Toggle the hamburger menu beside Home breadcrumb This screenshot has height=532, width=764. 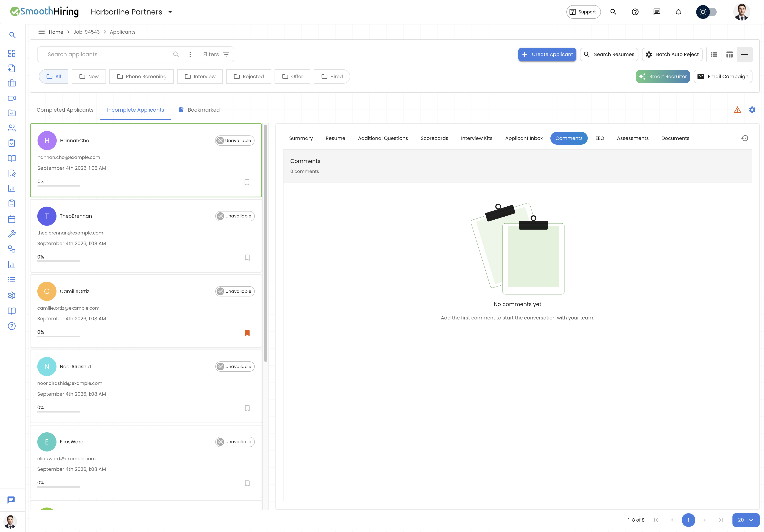41,32
